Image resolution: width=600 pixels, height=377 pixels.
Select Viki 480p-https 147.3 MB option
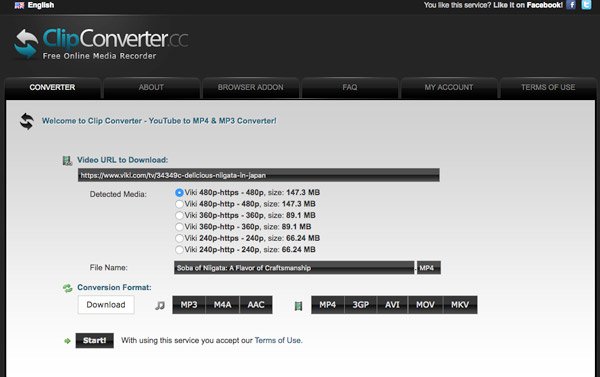(179, 193)
